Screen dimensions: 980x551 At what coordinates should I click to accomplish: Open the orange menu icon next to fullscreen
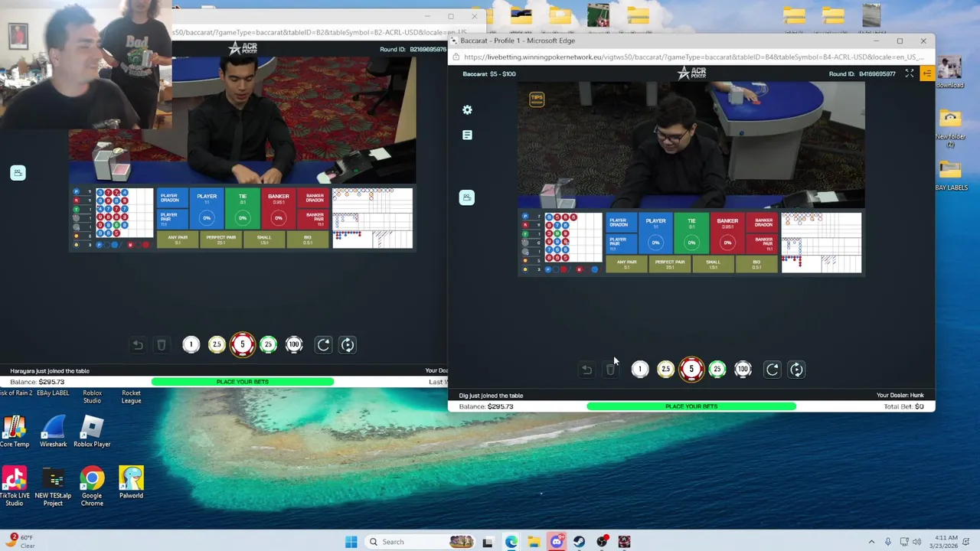(927, 73)
